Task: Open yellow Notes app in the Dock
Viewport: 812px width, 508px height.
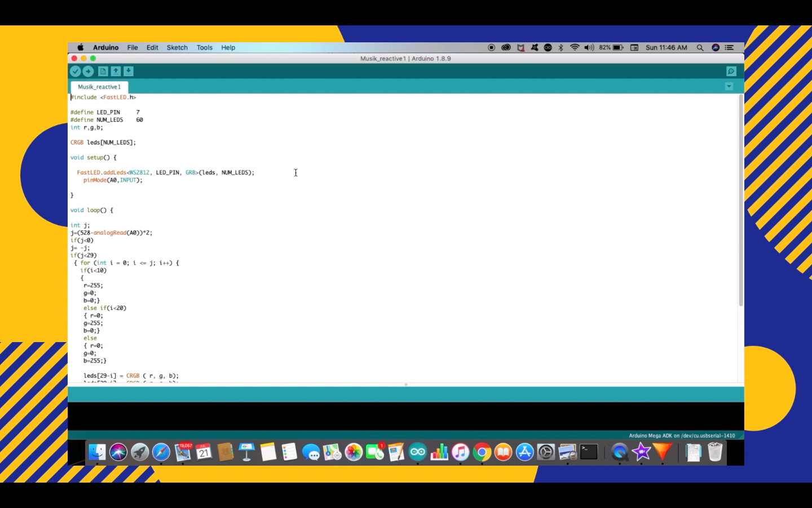Action: point(268,452)
